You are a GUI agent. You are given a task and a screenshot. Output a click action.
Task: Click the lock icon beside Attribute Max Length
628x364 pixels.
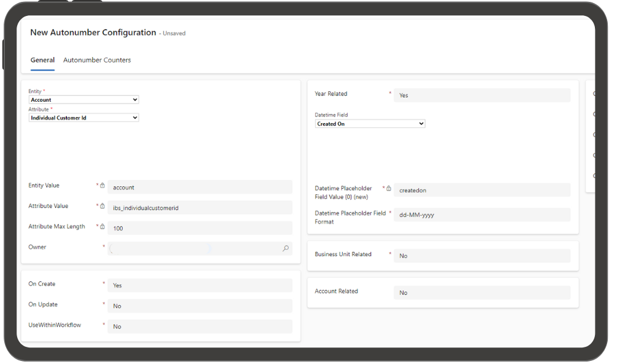point(102,226)
